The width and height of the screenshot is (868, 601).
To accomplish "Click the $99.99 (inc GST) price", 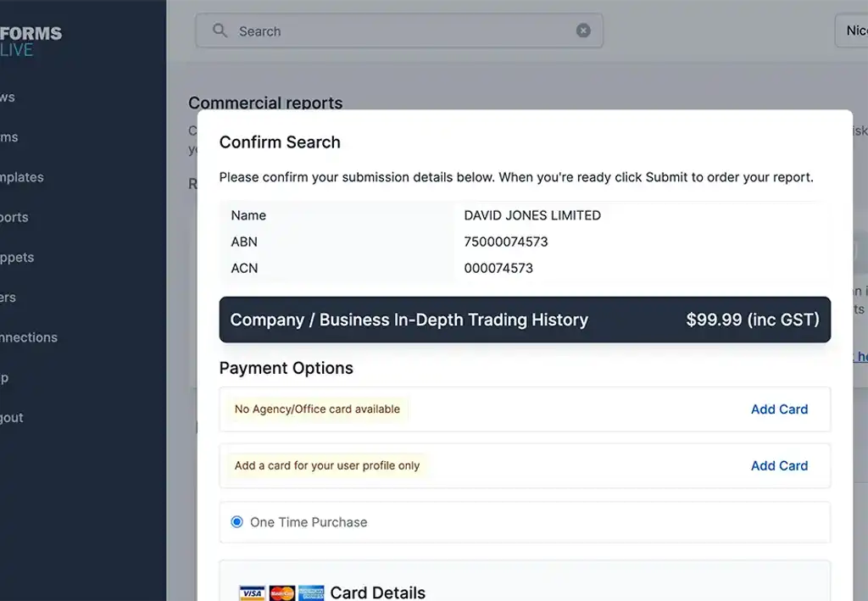I will coord(753,320).
